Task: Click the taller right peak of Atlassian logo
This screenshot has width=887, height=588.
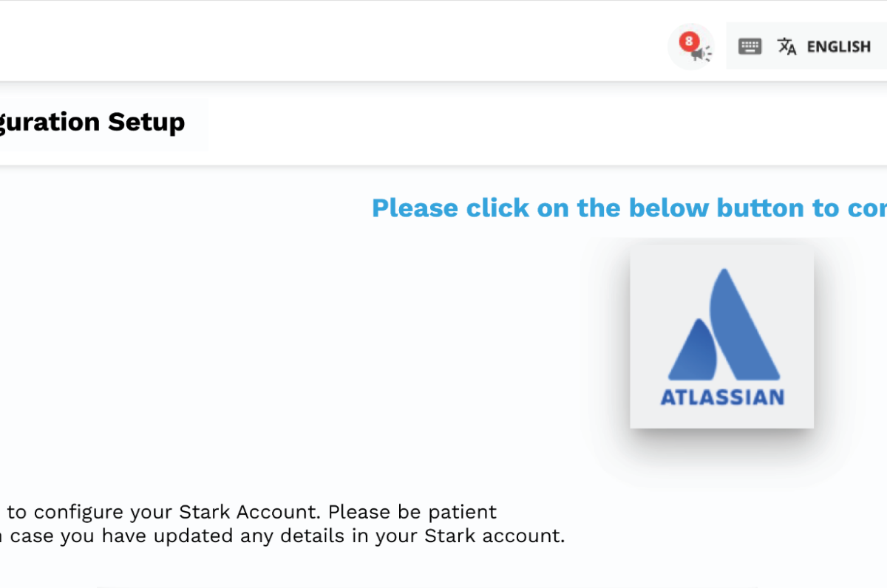Action: 744,324
